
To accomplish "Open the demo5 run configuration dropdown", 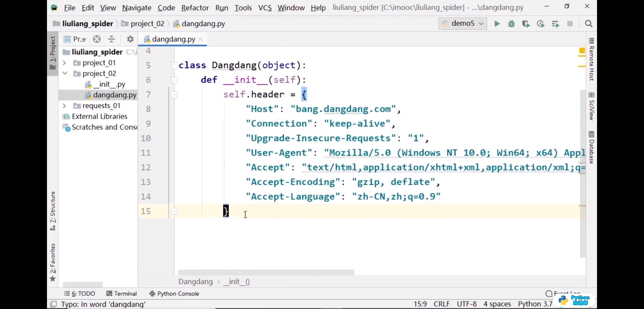I will coord(463,23).
